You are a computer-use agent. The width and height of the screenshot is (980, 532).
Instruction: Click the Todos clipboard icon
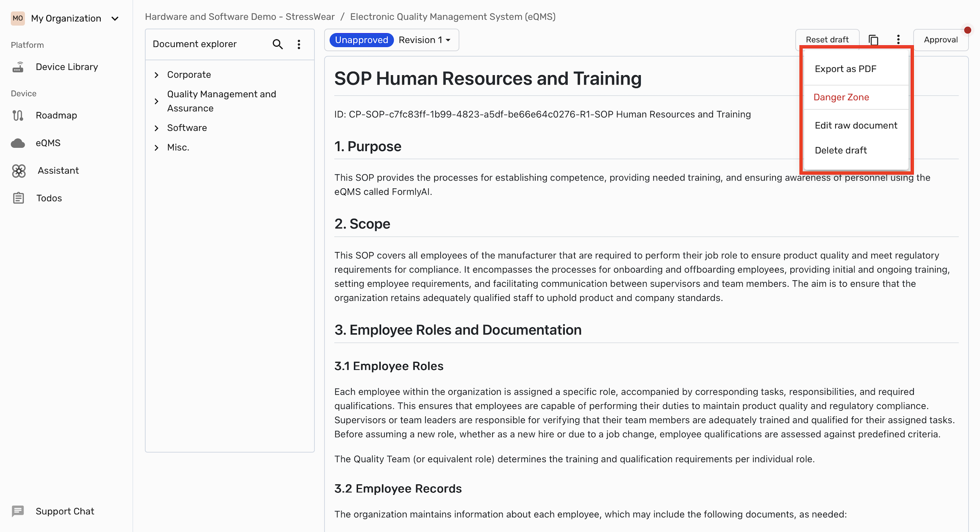point(18,198)
